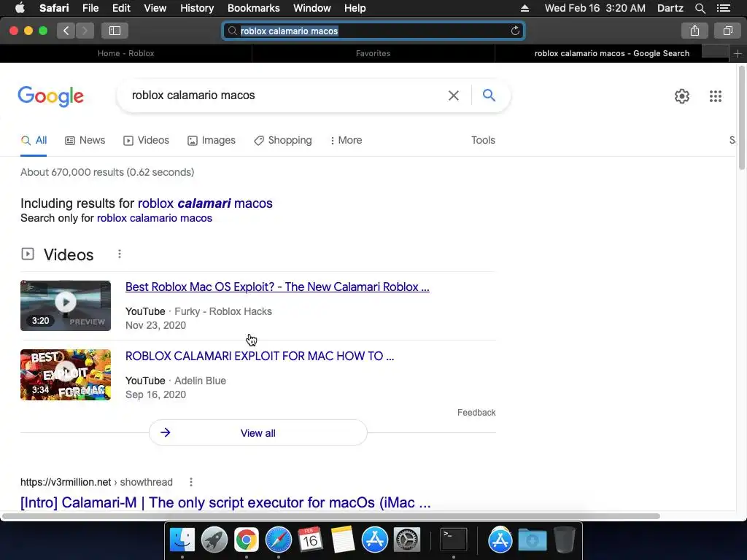Open the Trash in the Dock
747x560 pixels.
pyautogui.click(x=565, y=540)
